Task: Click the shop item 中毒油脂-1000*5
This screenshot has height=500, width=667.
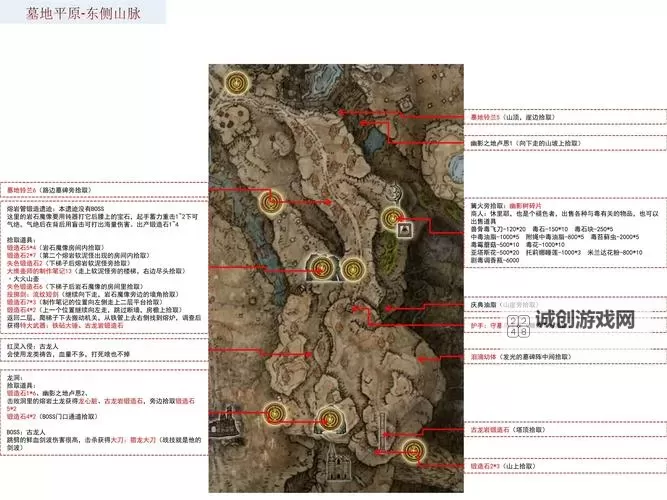Action: click(495, 237)
